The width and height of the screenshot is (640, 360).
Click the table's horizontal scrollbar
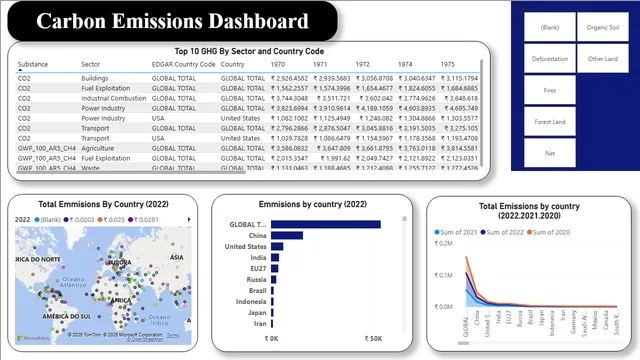(131, 172)
